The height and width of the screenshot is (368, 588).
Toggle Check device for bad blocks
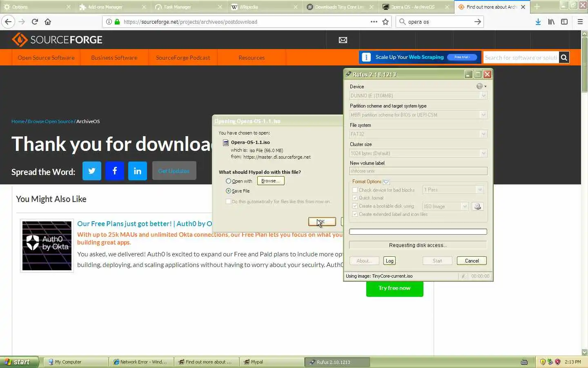click(355, 190)
